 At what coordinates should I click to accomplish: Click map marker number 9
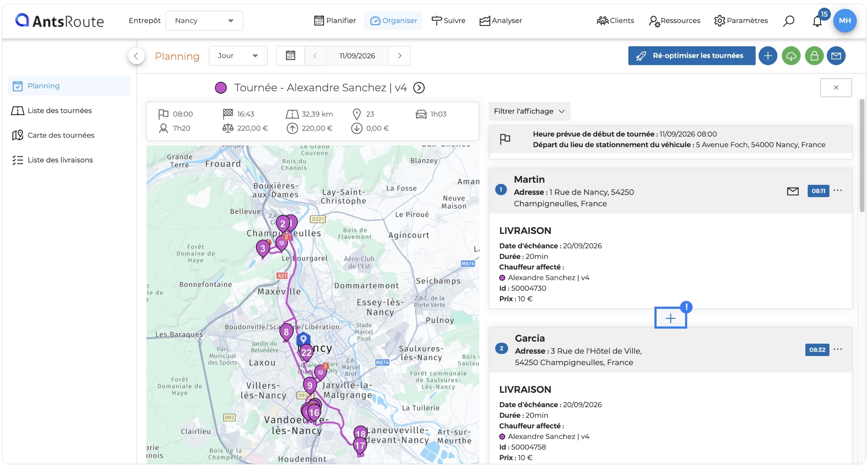coord(310,385)
